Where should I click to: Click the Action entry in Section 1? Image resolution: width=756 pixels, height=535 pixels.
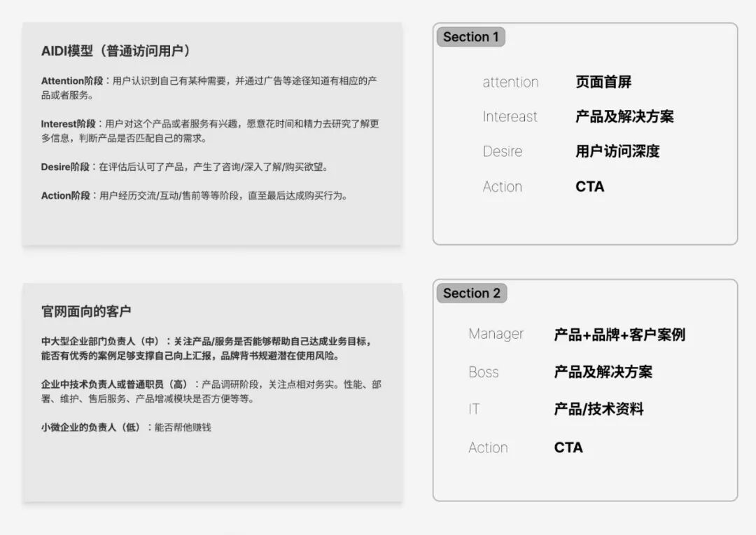[x=502, y=186]
